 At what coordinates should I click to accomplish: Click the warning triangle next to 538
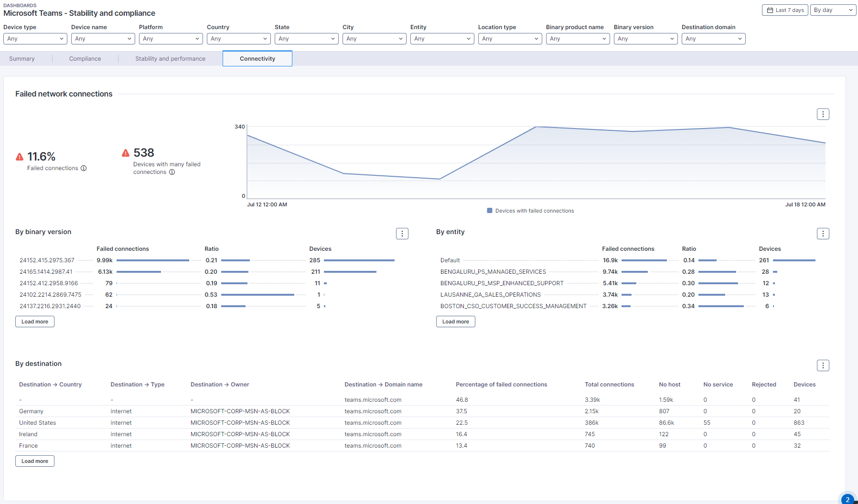(126, 153)
